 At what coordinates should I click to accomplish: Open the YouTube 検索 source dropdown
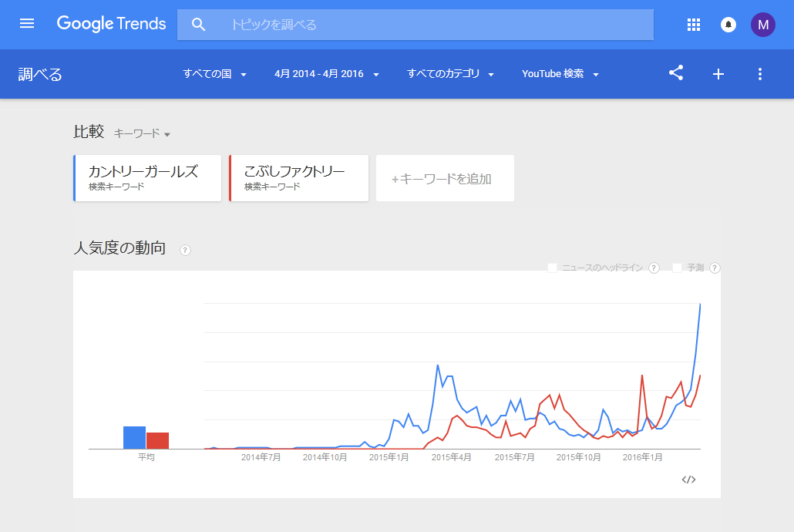560,74
